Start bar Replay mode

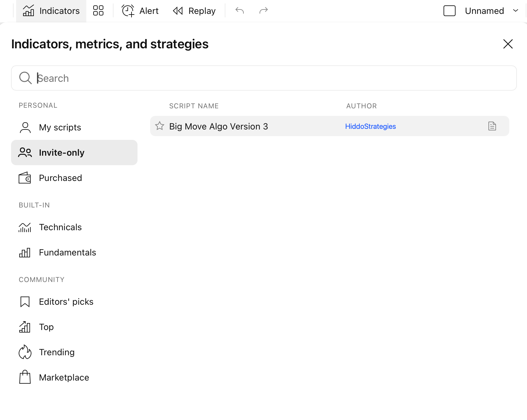point(194,11)
